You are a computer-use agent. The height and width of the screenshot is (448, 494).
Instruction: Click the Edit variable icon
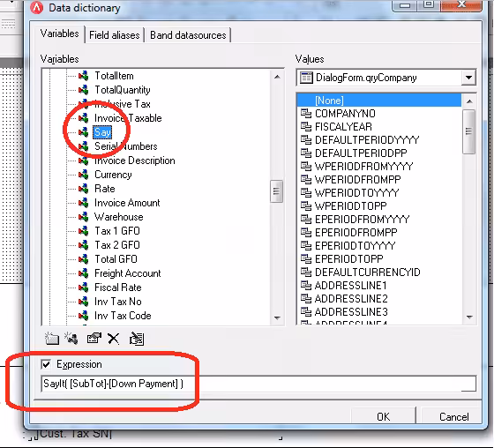pyautogui.click(x=94, y=339)
